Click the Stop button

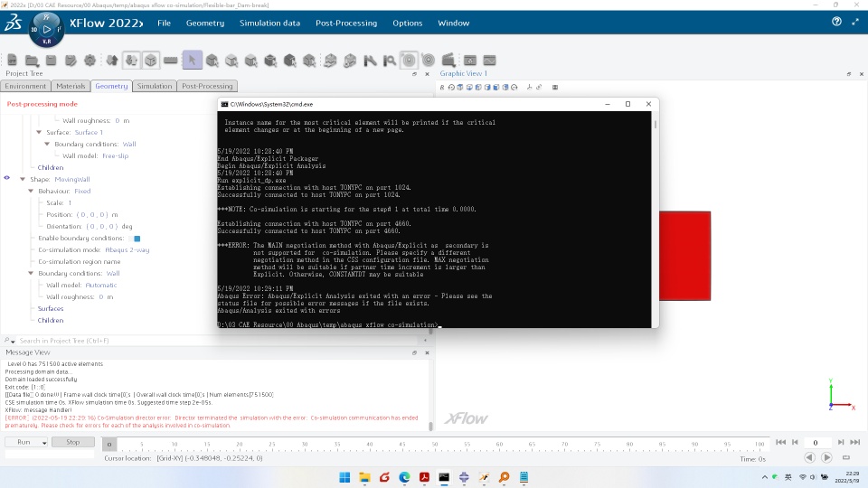[x=73, y=442]
